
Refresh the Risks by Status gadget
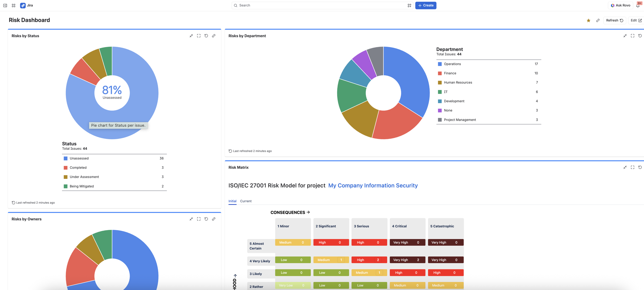[206, 36]
